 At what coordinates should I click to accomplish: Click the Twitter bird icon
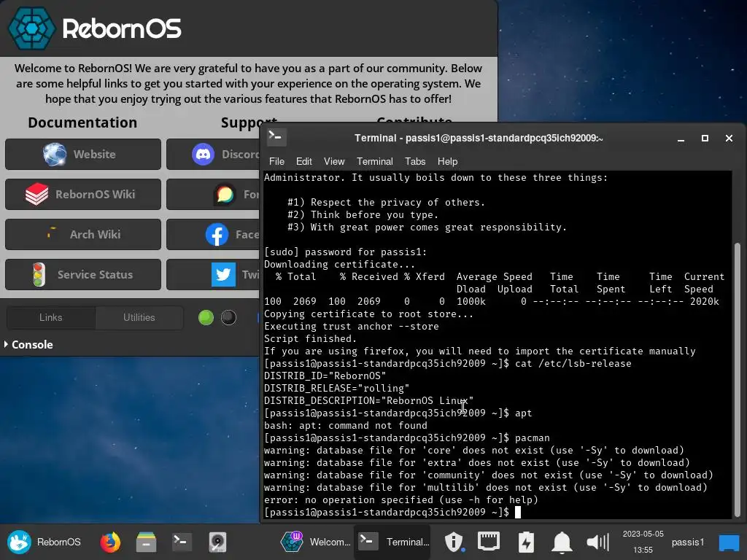223,275
